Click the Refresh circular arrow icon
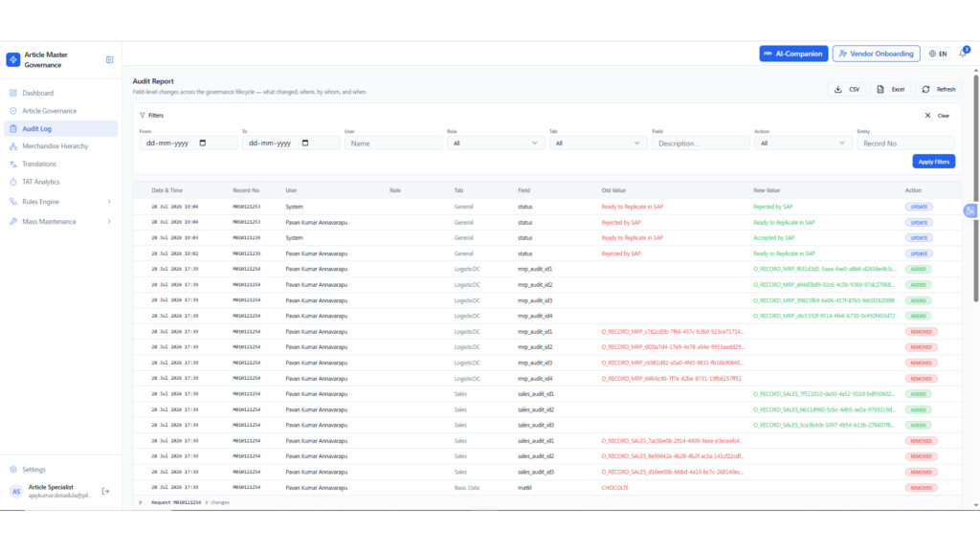 (x=925, y=89)
